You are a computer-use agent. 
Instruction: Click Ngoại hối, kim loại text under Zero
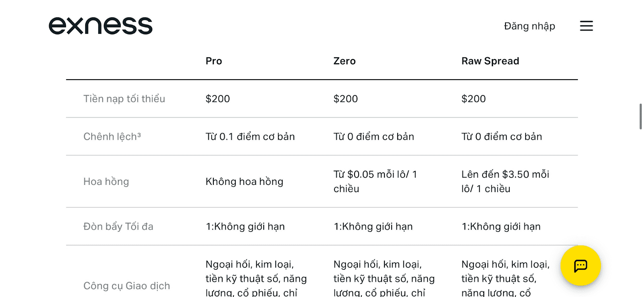click(x=378, y=264)
